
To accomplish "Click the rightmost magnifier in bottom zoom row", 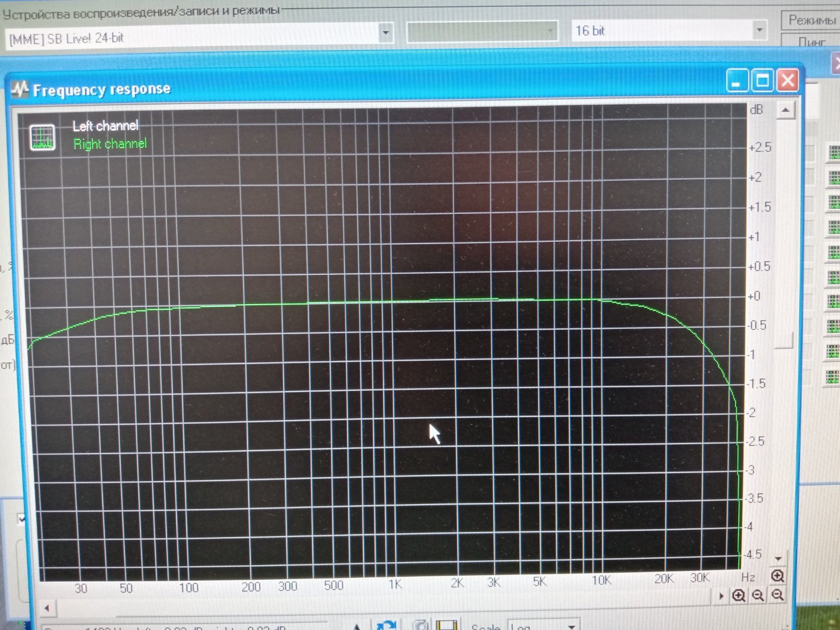I will [x=777, y=595].
